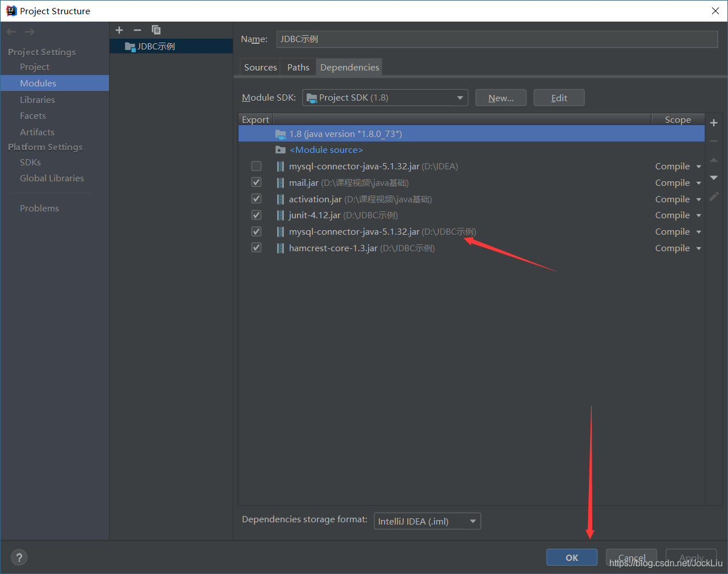Open Libraries in the sidebar

pos(37,99)
